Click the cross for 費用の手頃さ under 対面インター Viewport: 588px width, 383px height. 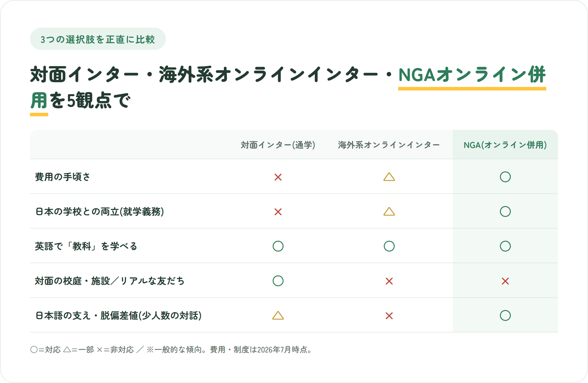click(x=278, y=177)
